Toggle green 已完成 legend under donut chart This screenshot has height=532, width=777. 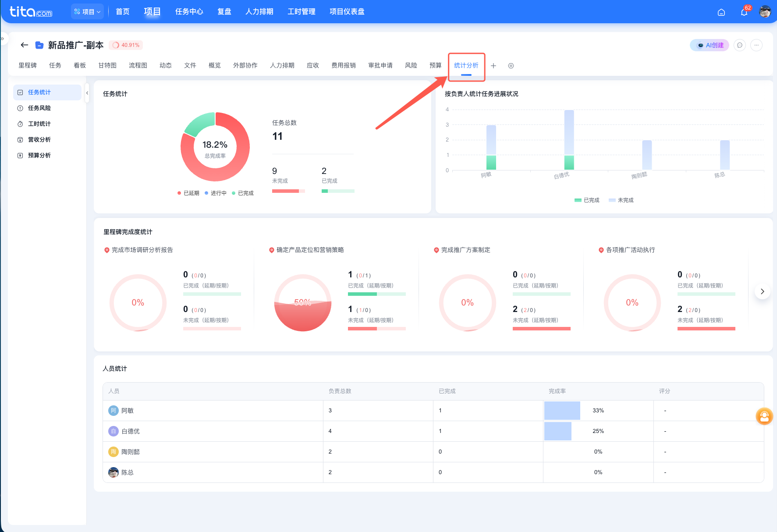pos(243,193)
